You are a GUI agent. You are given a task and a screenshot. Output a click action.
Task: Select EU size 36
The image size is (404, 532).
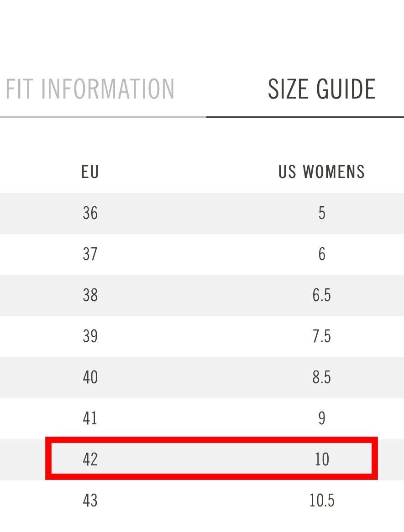tap(90, 213)
